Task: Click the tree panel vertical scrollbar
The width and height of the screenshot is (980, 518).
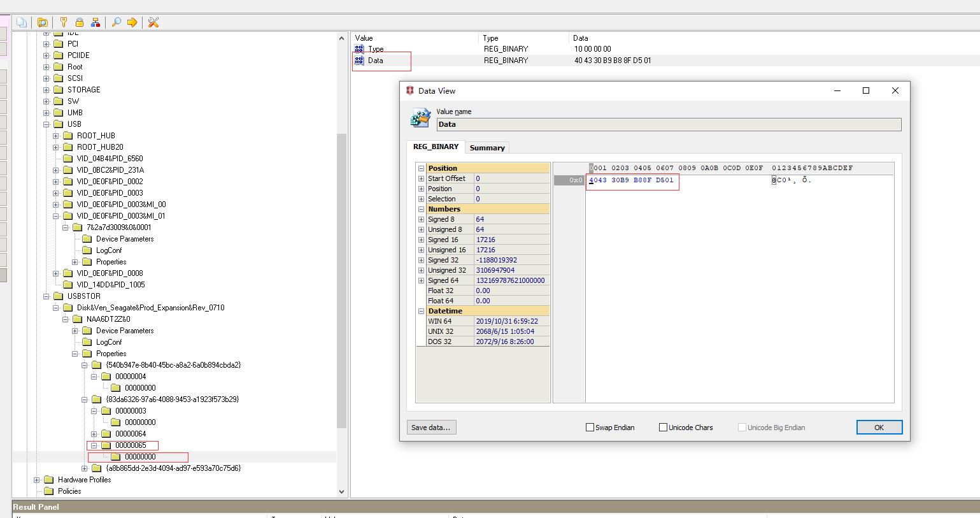Action: (341, 280)
